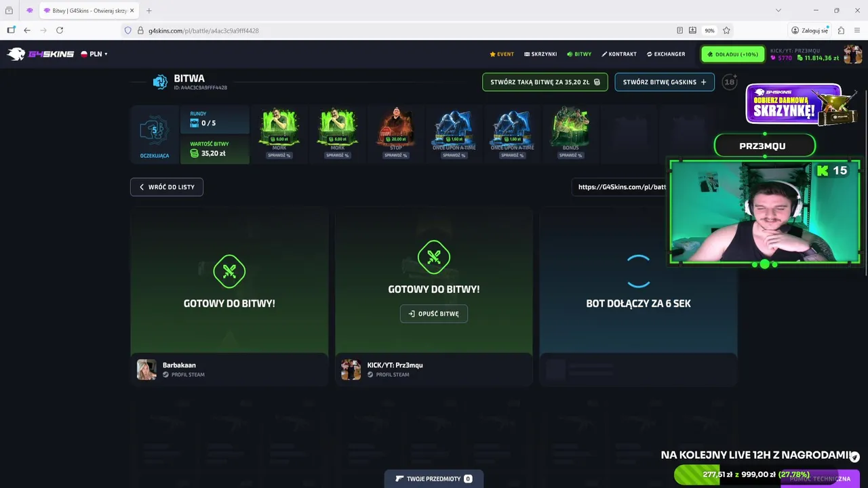Click the 'Opuść bitwę' button
The image size is (868, 488).
pos(434,314)
